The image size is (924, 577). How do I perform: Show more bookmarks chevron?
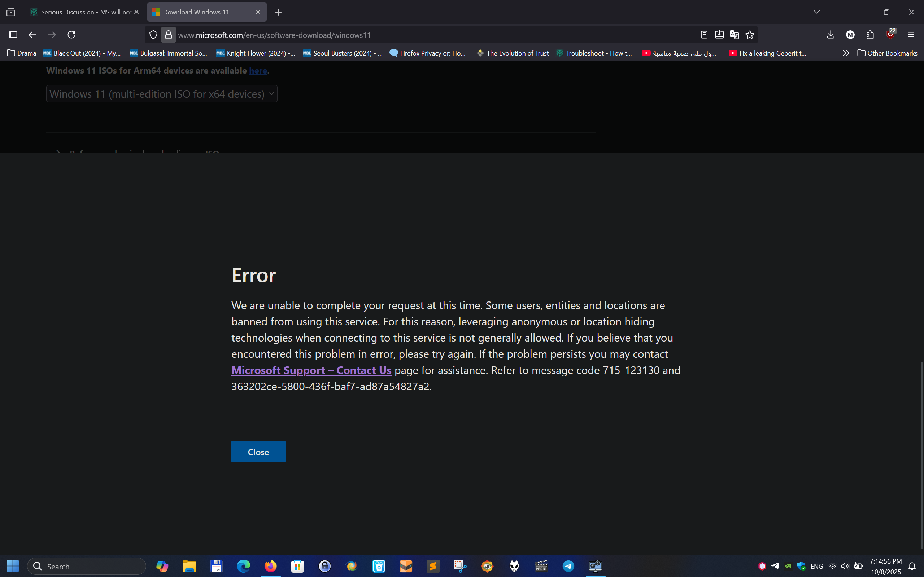pyautogui.click(x=845, y=53)
